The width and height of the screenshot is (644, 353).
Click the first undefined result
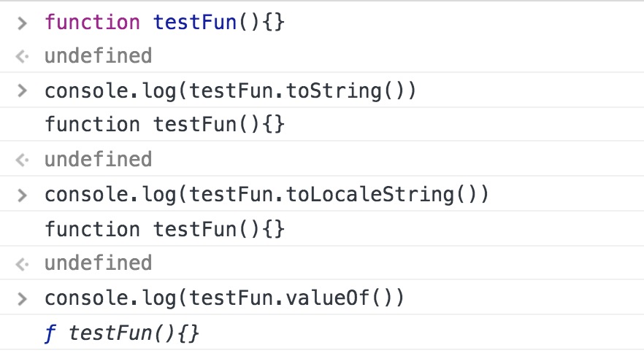pyautogui.click(x=98, y=56)
